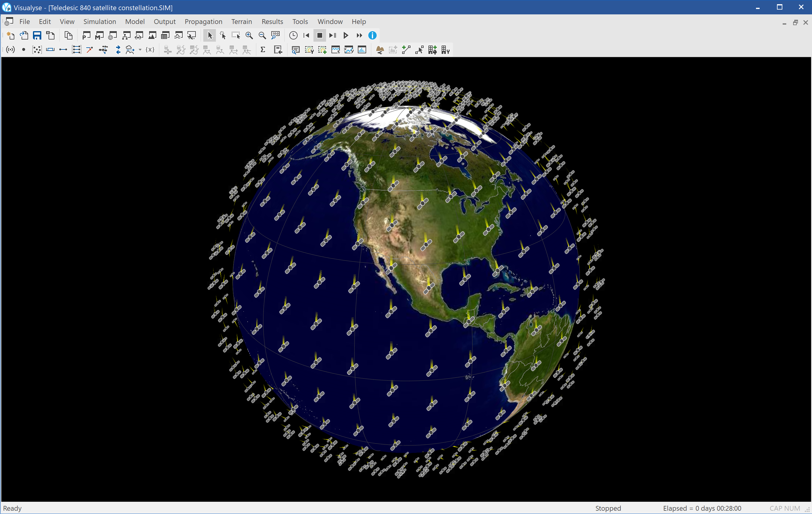Image resolution: width=812 pixels, height=514 pixels.
Task: Expand the dropdown arrow beside cloud icon
Action: pos(140,50)
